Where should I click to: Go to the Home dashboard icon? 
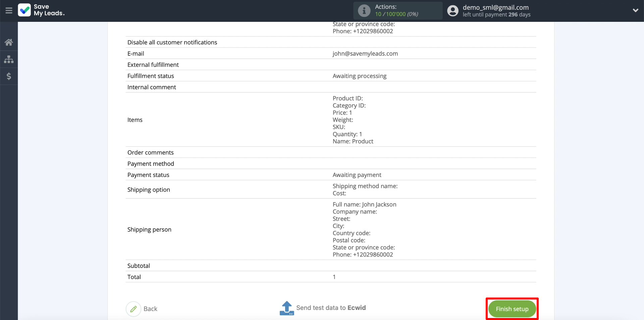(x=9, y=42)
